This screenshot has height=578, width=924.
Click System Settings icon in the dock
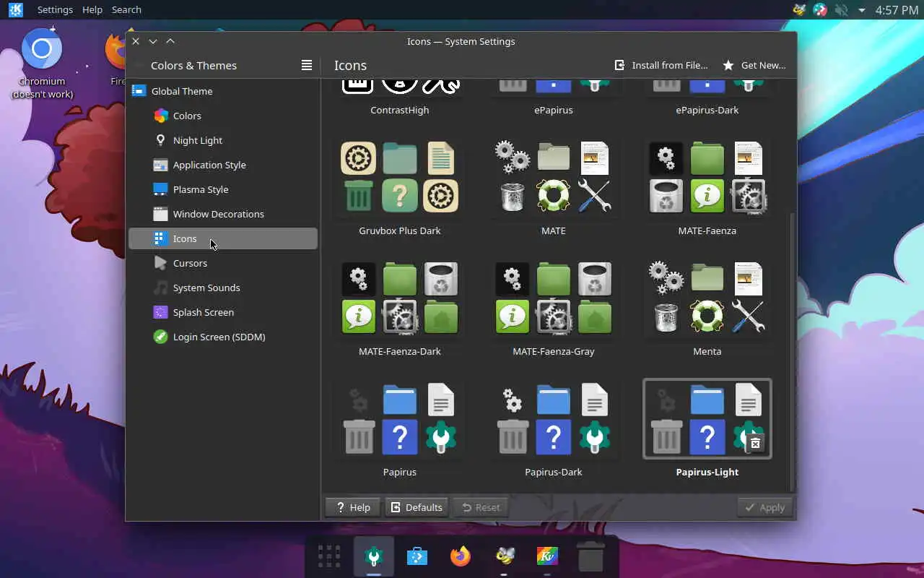coord(374,556)
